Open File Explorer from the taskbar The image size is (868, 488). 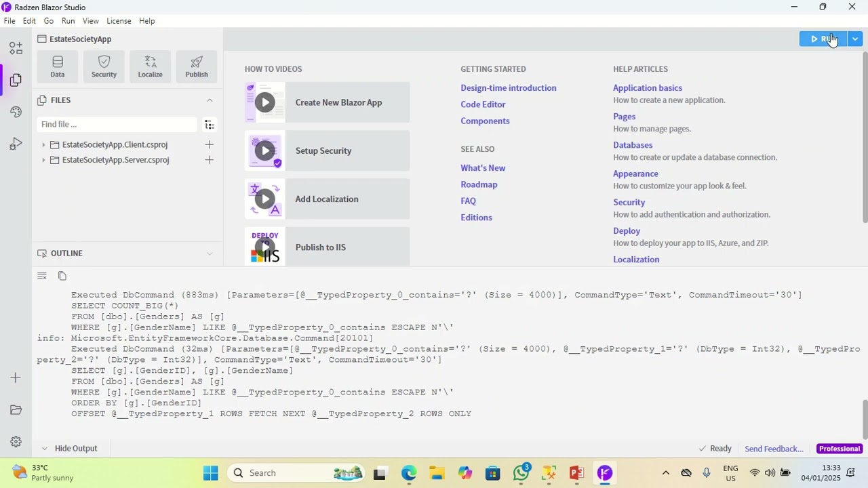click(x=437, y=473)
